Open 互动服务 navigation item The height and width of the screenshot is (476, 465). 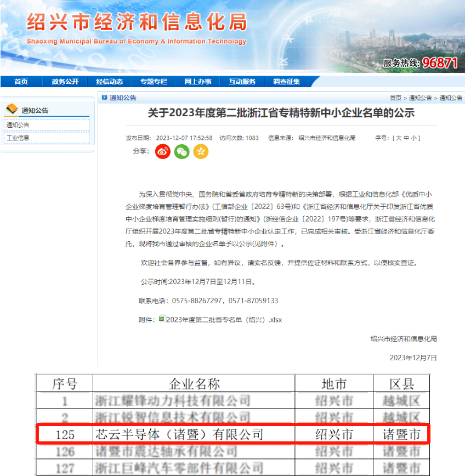[242, 82]
